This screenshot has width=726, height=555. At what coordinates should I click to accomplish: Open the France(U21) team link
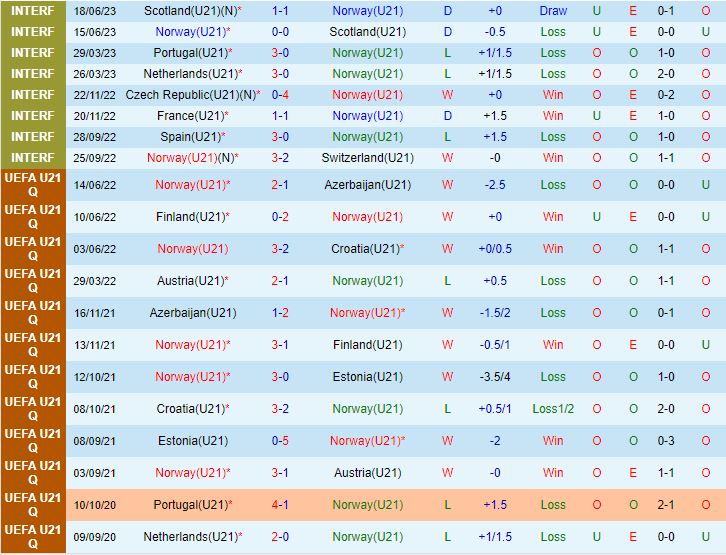(190, 116)
